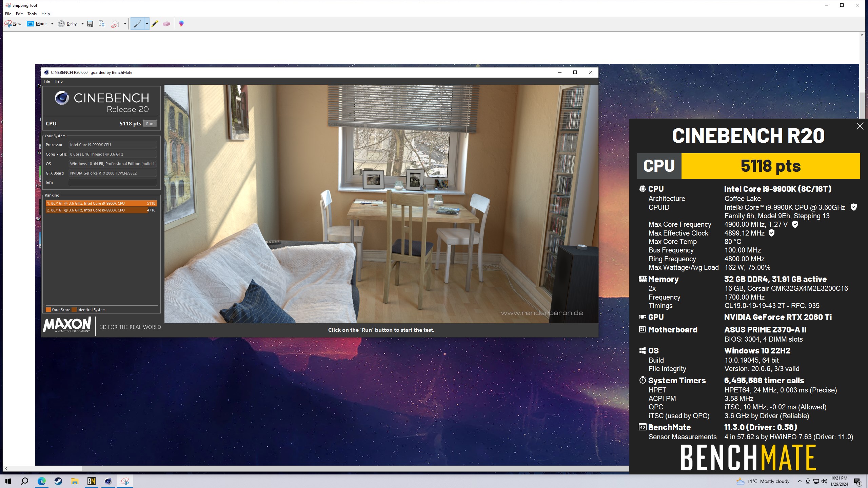Click the MAXON logo
The image size is (868, 488).
tap(67, 325)
